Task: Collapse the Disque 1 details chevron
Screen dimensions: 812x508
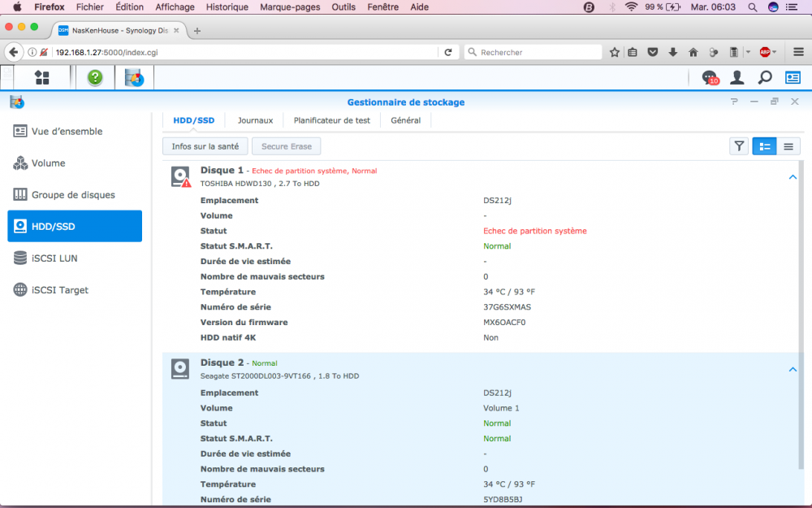Action: (x=793, y=177)
